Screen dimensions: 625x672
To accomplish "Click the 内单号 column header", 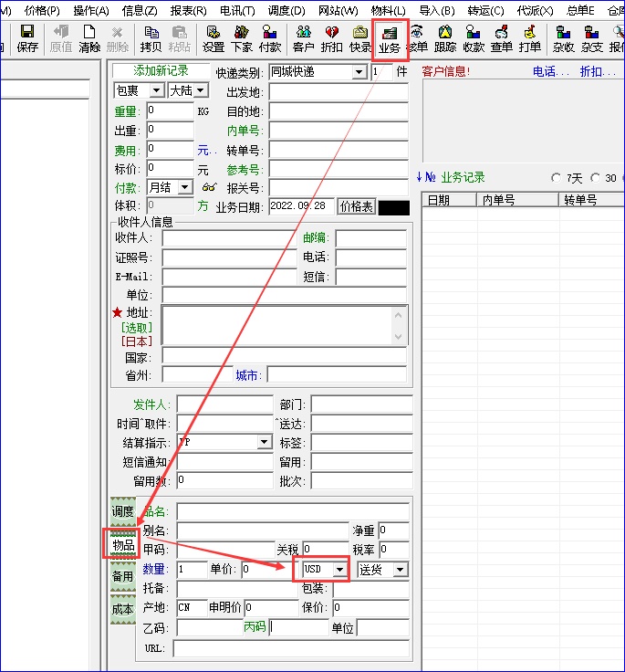I will pos(518,200).
